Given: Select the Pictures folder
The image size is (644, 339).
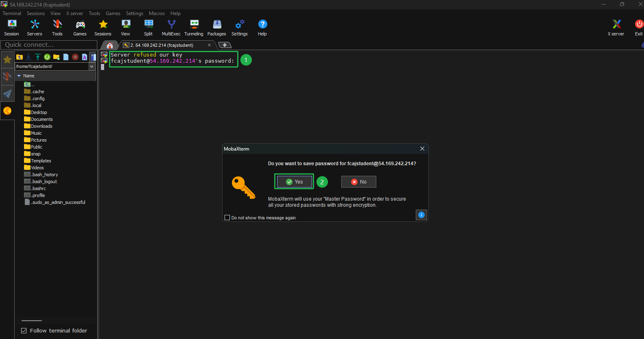Looking at the screenshot, I should click(x=35, y=140).
